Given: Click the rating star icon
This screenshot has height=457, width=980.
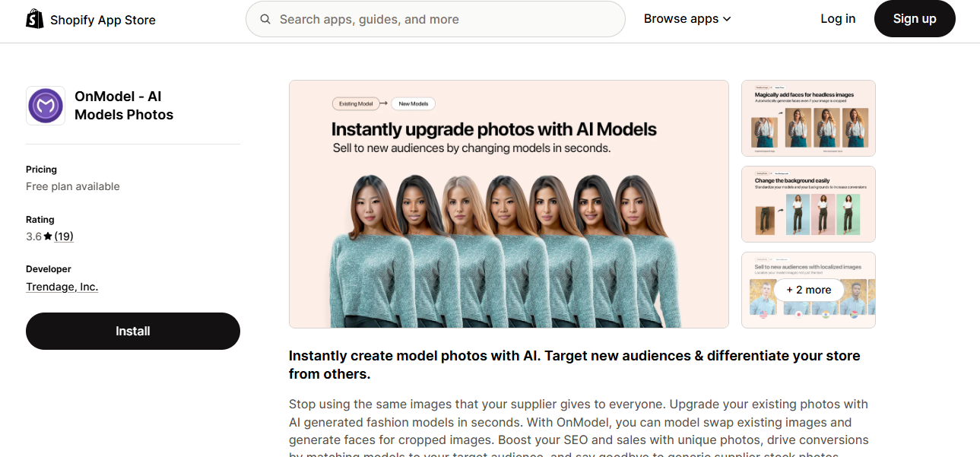Looking at the screenshot, I should [x=48, y=236].
